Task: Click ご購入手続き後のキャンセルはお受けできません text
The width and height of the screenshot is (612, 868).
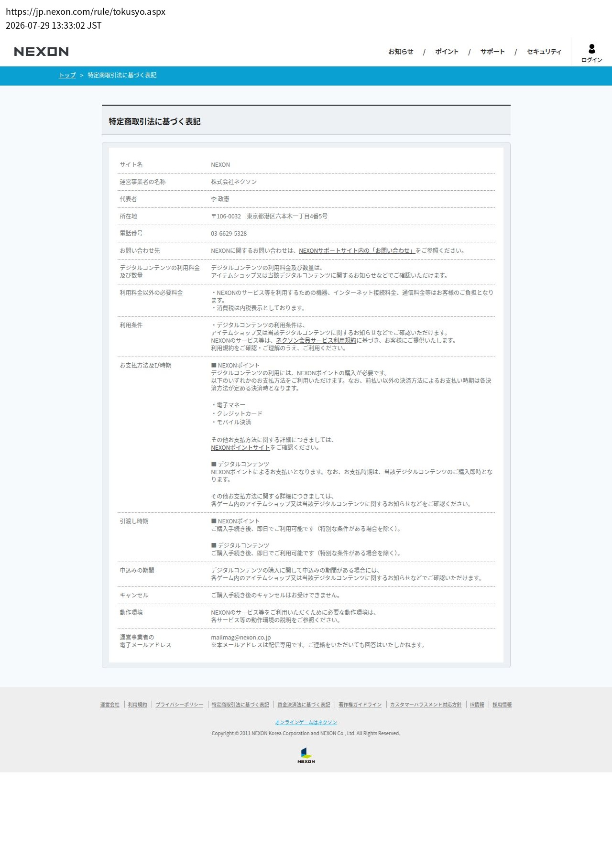Action: [276, 596]
